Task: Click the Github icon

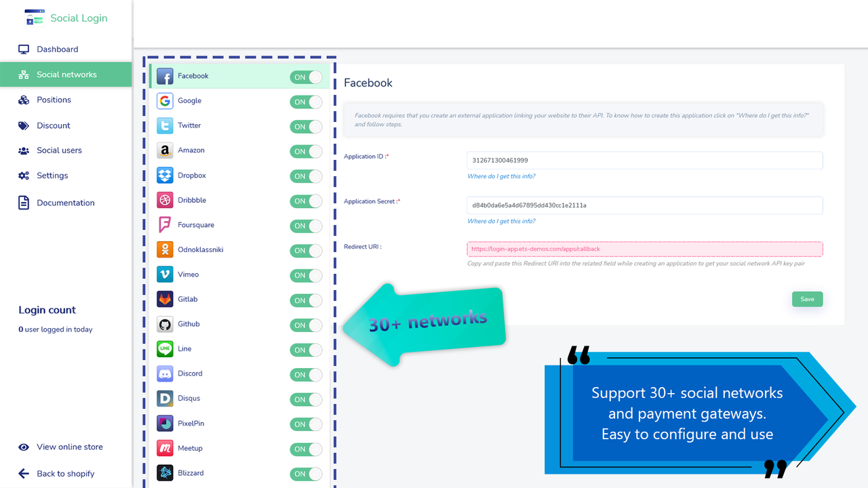Action: [x=164, y=324]
